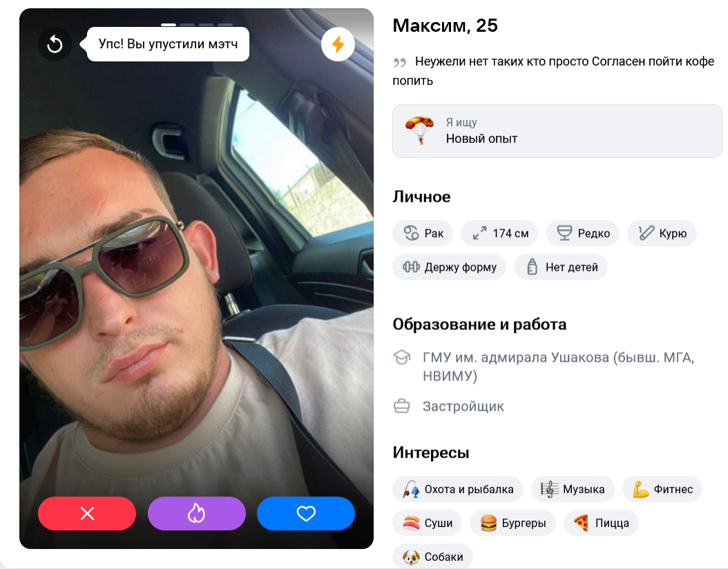Open the Я ищу Новый опыт card
The image size is (728, 569).
557,131
